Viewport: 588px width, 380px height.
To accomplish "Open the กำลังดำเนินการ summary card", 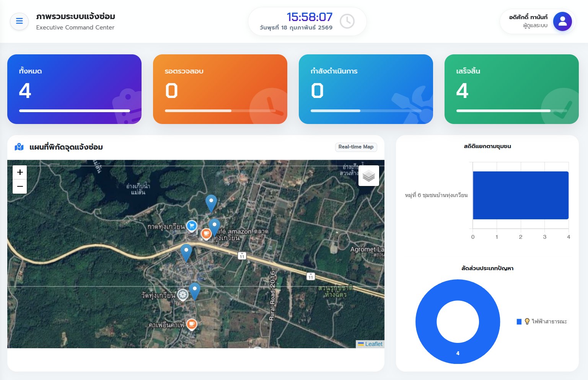I will pyautogui.click(x=366, y=89).
